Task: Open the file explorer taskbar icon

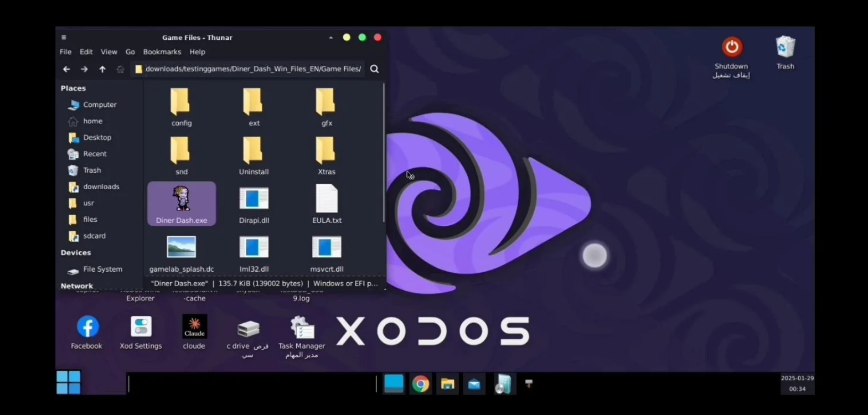Action: 447,383
